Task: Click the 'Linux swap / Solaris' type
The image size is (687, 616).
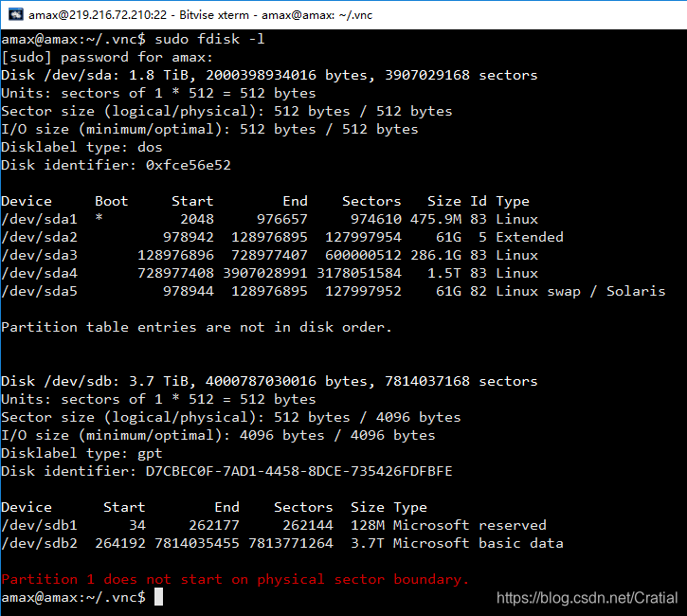Action: (581, 291)
